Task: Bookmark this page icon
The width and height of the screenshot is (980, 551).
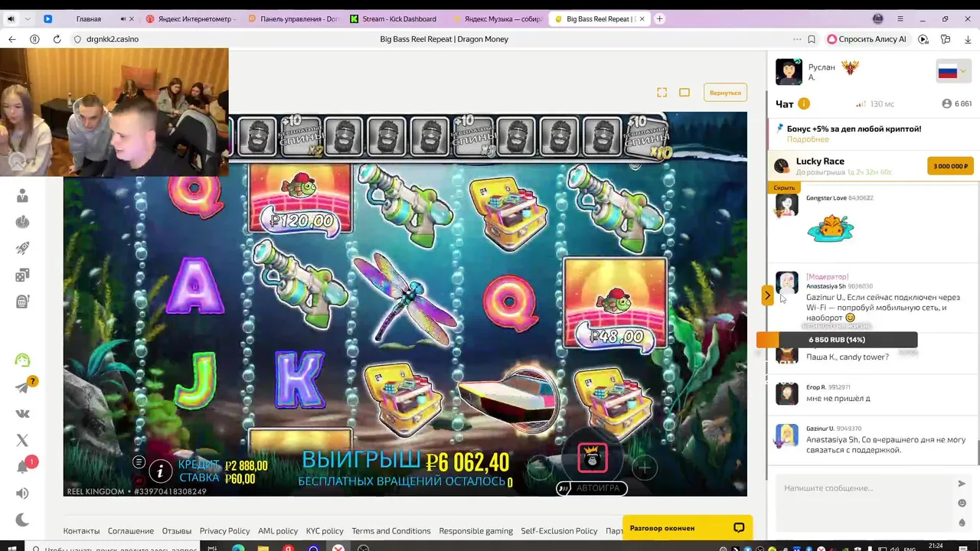Action: coord(812,39)
